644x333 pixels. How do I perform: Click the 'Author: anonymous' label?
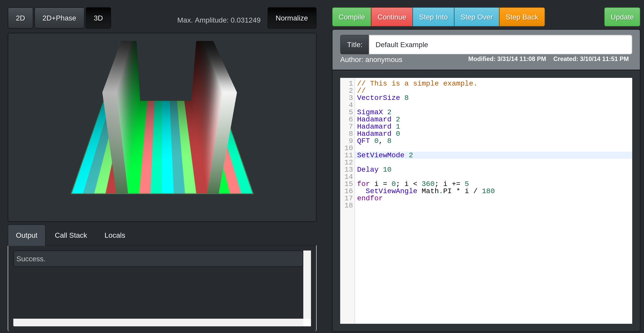tap(371, 60)
